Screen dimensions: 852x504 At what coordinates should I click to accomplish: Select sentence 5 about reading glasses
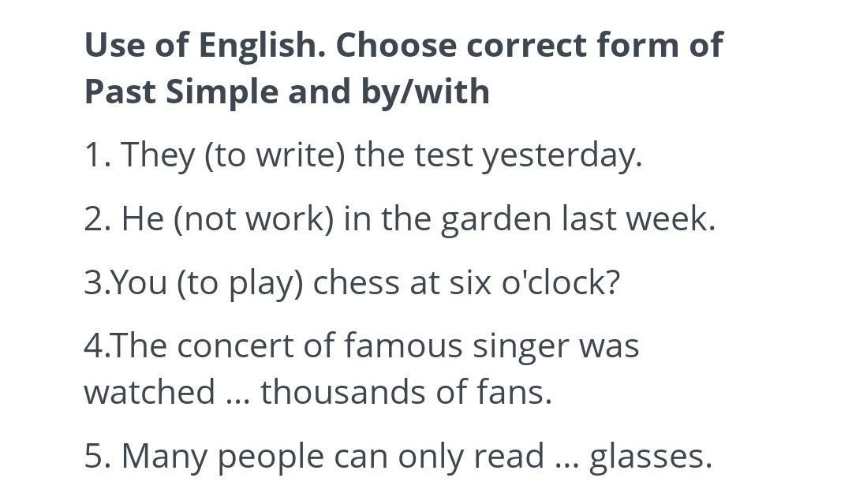click(x=398, y=456)
